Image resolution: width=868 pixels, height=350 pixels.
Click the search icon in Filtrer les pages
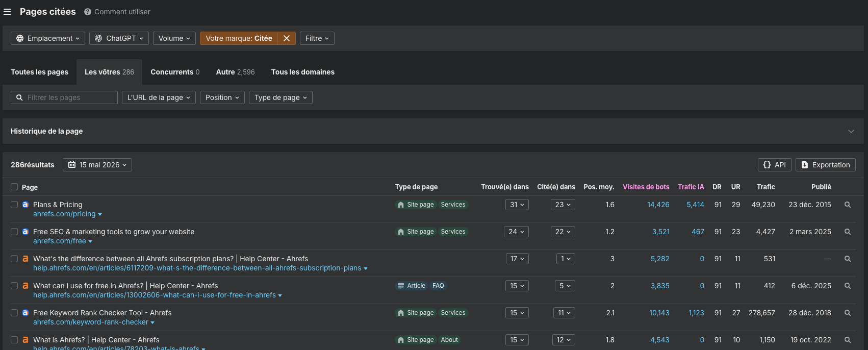[x=19, y=97]
